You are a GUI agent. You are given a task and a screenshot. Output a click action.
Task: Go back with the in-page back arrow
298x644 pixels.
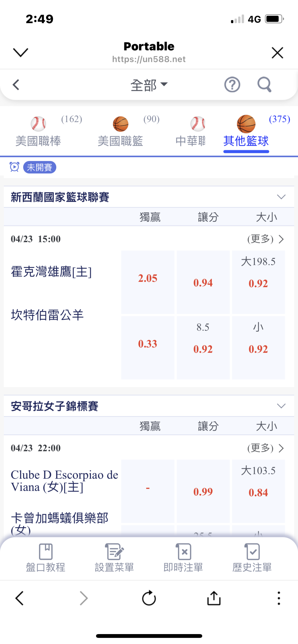16,85
